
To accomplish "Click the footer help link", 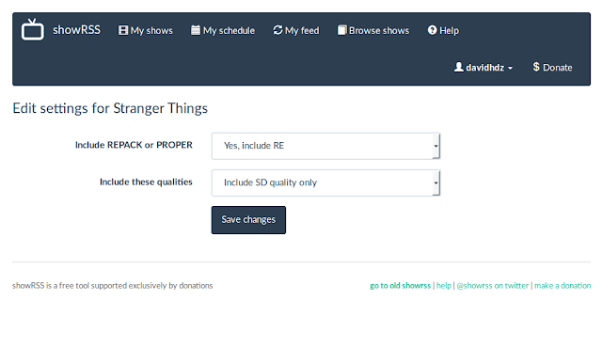I will (x=444, y=286).
